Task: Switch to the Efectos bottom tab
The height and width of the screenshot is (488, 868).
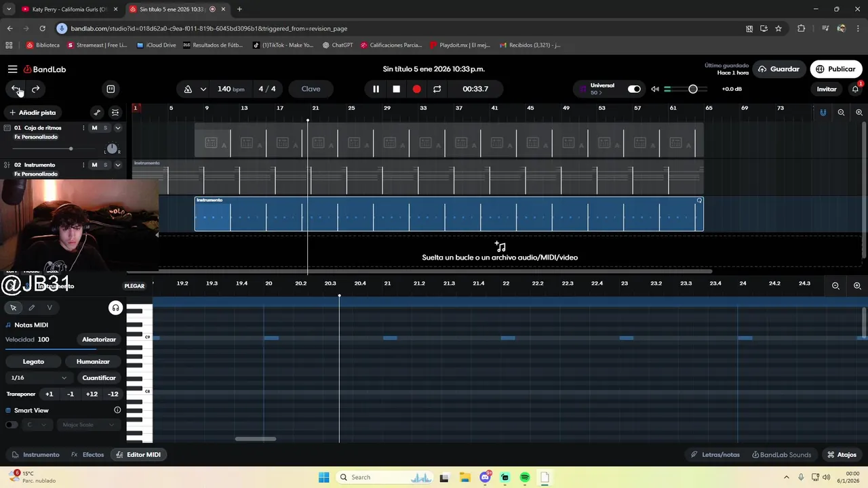Action: [88, 455]
